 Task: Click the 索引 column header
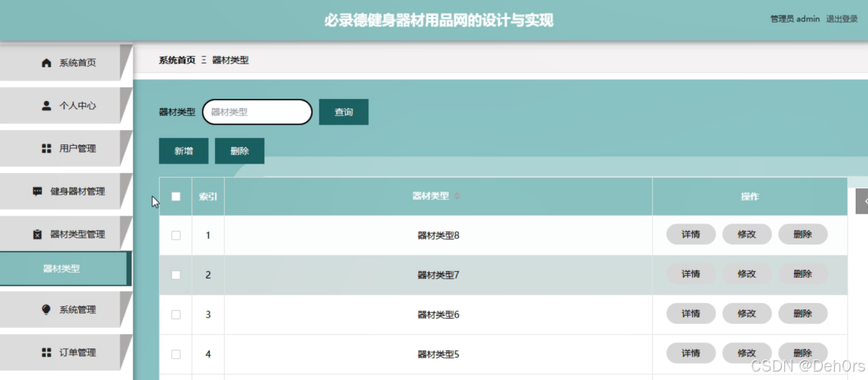[208, 197]
